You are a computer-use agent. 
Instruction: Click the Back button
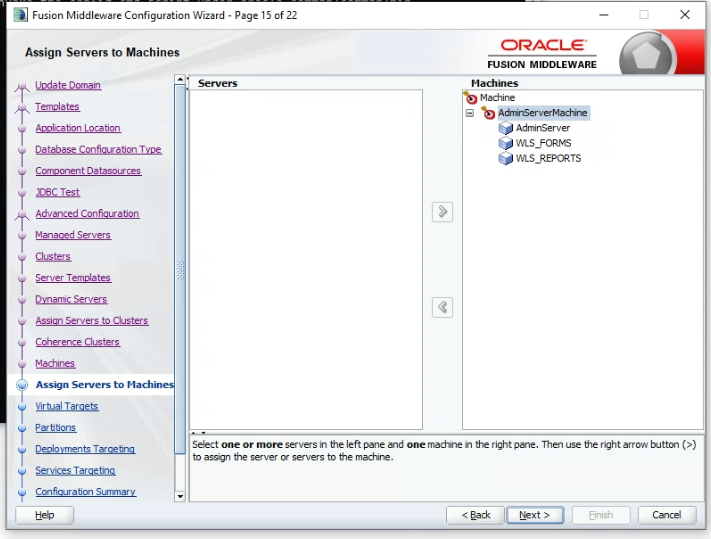[x=475, y=515]
